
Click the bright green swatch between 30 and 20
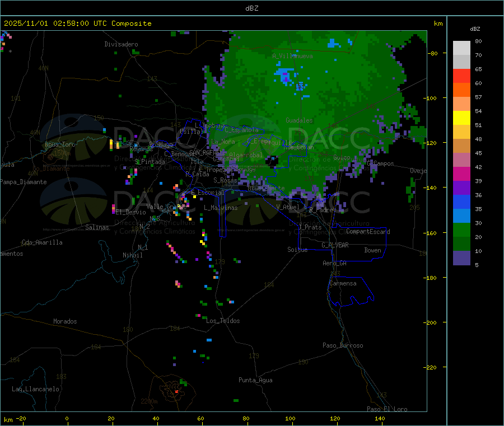point(461,230)
